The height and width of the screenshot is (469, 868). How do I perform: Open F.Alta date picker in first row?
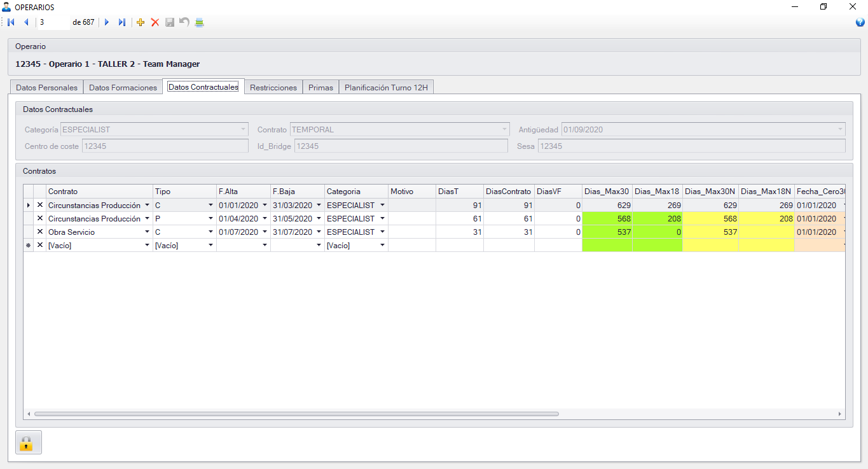pyautogui.click(x=265, y=206)
